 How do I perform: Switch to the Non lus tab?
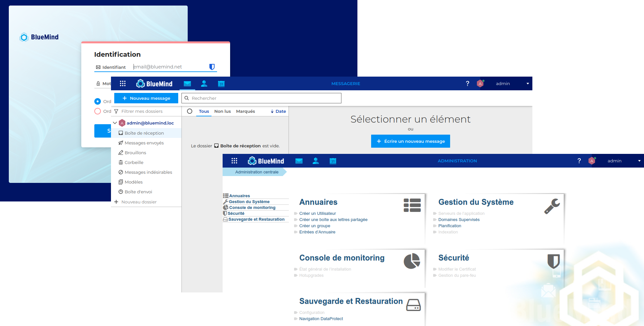click(222, 111)
